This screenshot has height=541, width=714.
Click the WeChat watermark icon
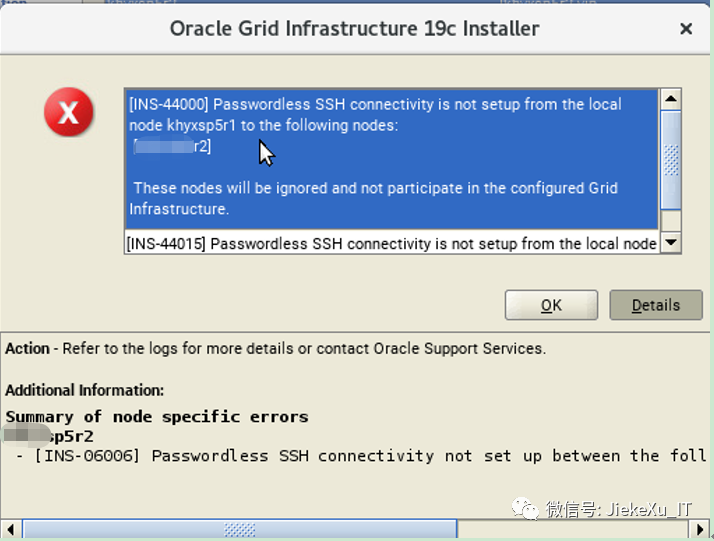526,509
